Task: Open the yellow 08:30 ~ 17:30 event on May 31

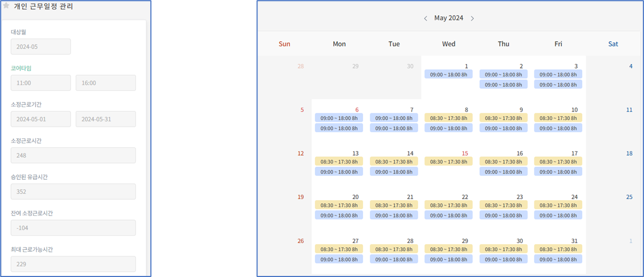Action: 558,249
